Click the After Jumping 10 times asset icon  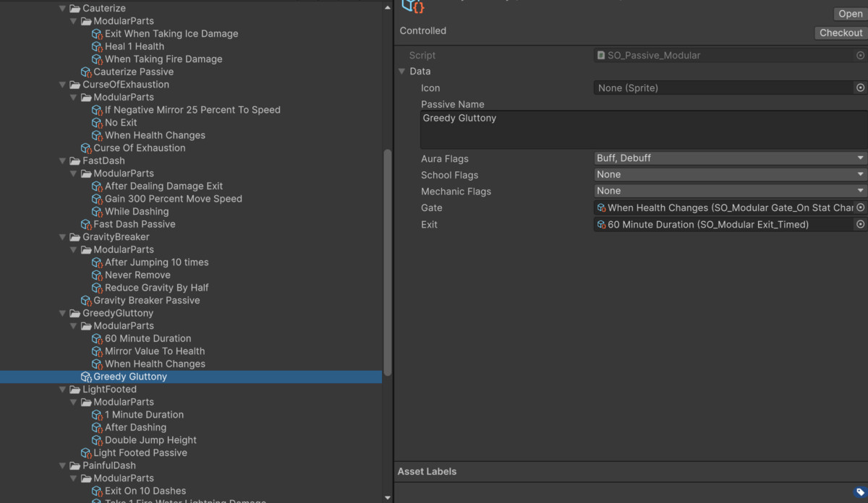(97, 263)
